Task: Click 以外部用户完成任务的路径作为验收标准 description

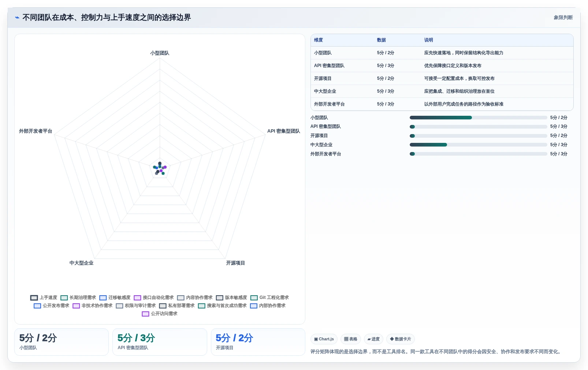Action: click(x=464, y=104)
